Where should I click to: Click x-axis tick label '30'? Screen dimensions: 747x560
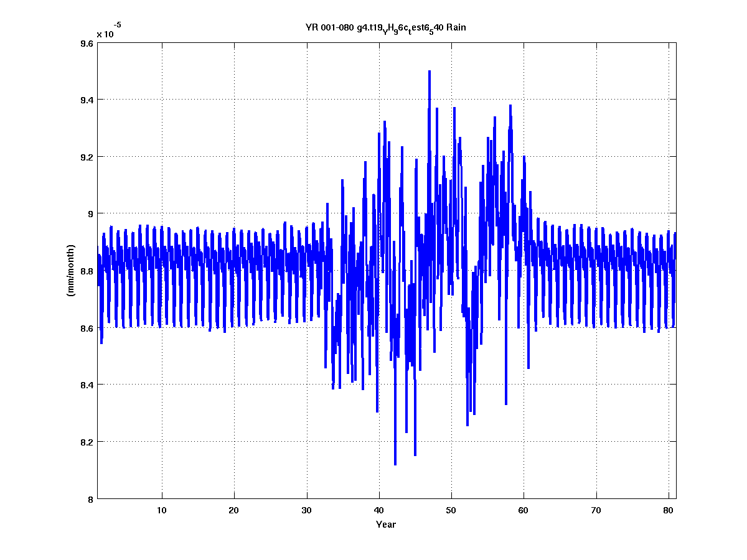tap(306, 510)
